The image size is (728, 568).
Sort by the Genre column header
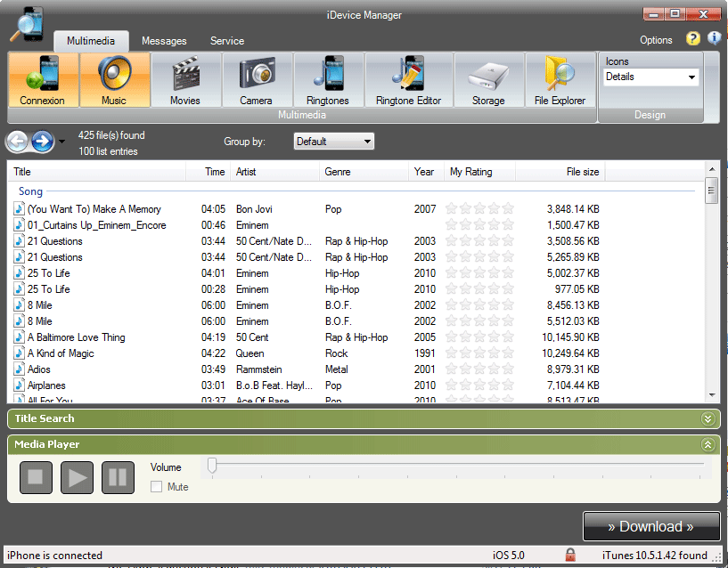coord(364,172)
